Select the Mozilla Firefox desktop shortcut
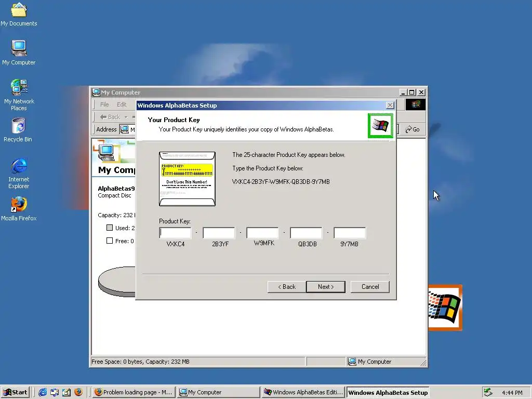 [x=19, y=209]
